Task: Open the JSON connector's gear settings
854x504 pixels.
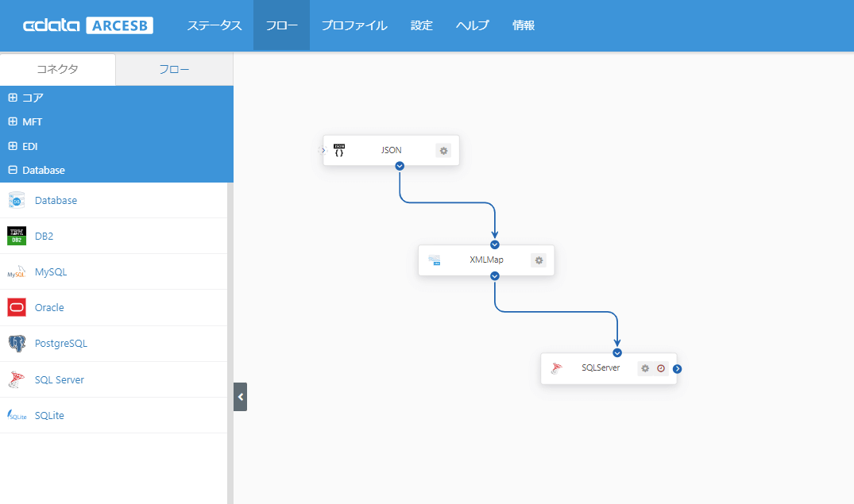Action: pos(443,150)
